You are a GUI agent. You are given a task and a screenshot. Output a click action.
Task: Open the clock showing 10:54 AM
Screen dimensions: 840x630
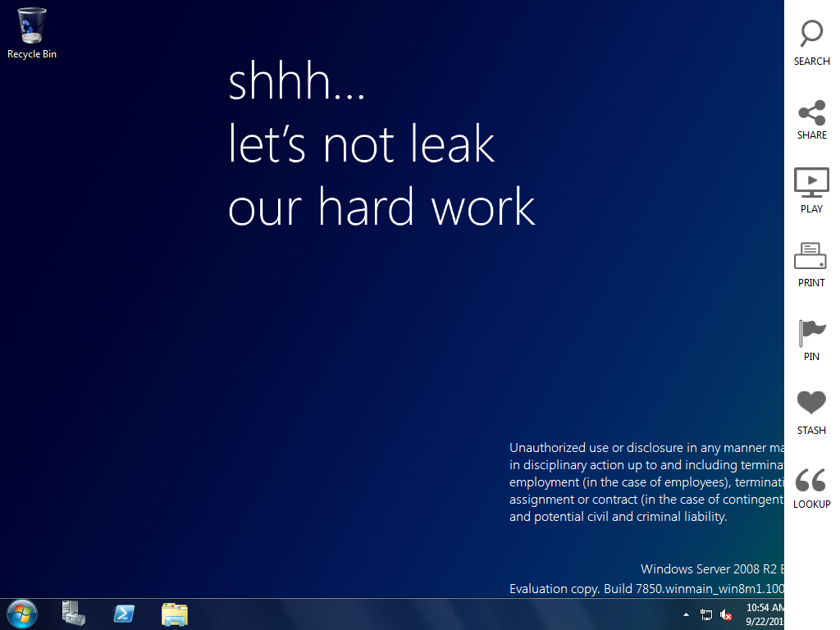tap(765, 614)
